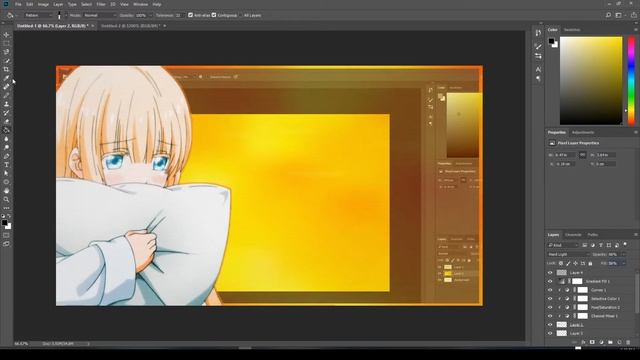The image size is (640, 360).
Task: Select the Clone Stamp tool
Action: (x=6, y=104)
